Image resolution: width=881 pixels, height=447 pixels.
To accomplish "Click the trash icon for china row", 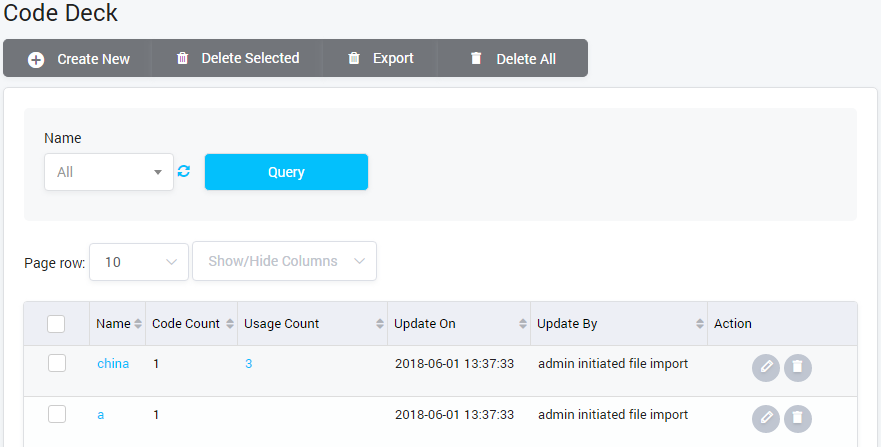I will coord(797,367).
